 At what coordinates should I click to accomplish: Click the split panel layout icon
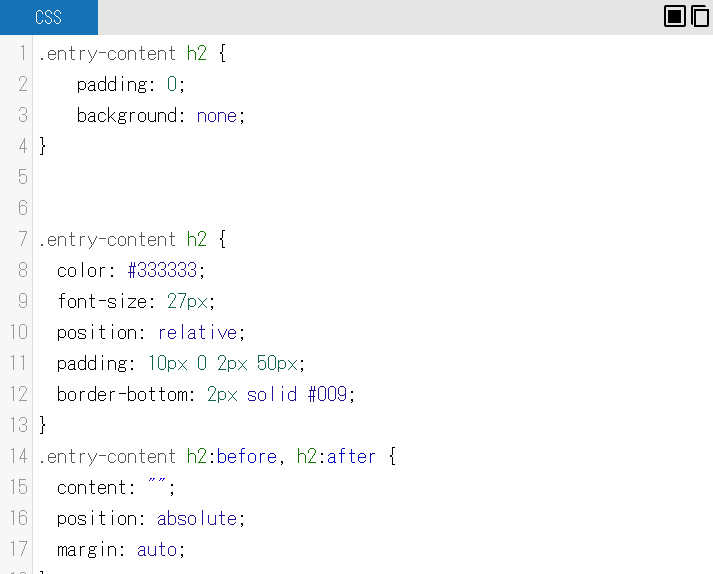point(700,16)
